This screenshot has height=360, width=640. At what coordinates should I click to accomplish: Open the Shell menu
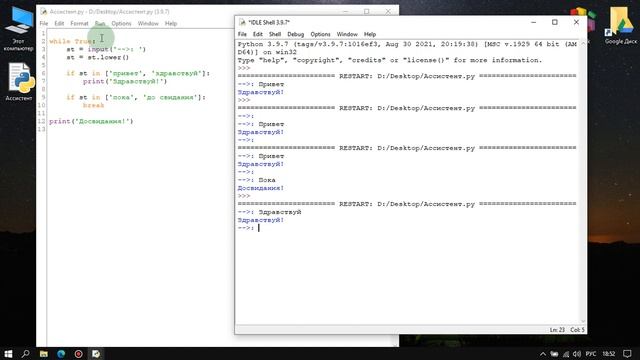(275, 34)
